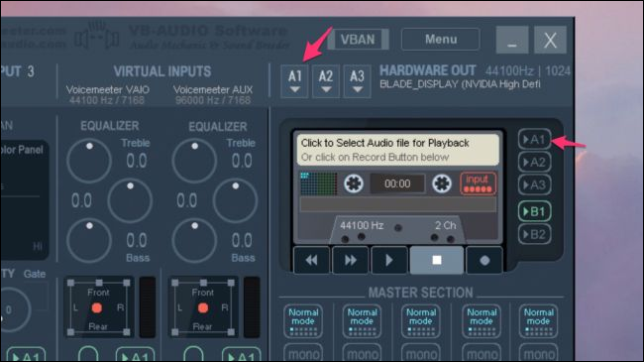
Task: Toggle fifth mono button in Master Section
Action: (x=538, y=353)
